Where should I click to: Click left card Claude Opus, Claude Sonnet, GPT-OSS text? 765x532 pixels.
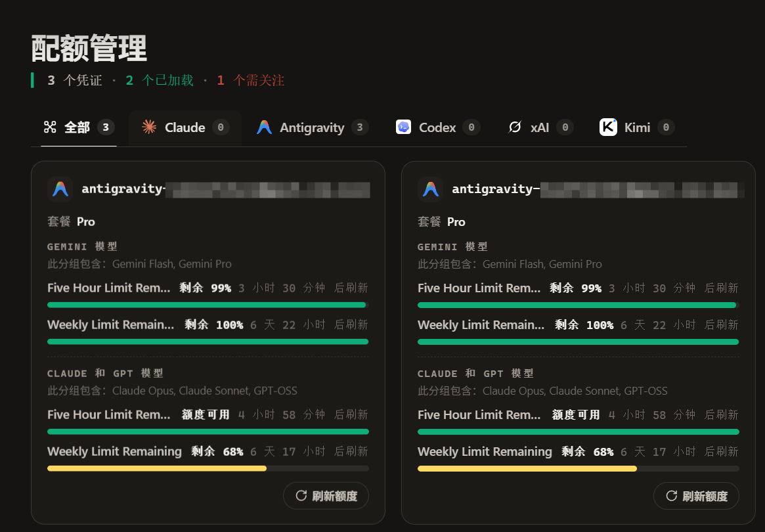coord(204,391)
